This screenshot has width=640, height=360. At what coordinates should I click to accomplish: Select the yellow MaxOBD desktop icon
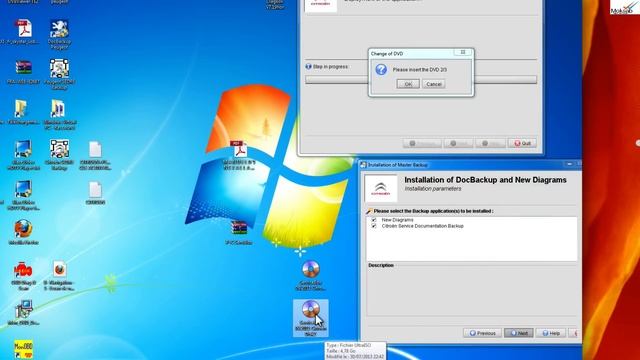pyautogui.click(x=23, y=349)
